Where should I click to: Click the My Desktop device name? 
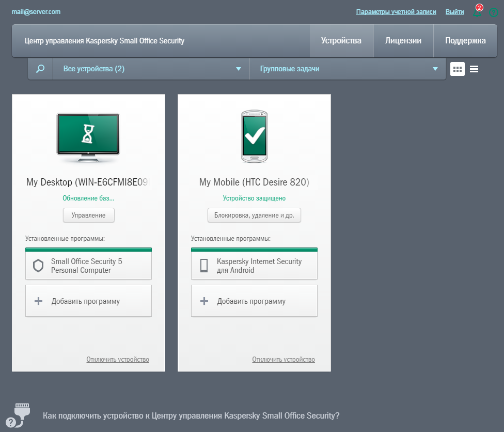pyautogui.click(x=88, y=182)
